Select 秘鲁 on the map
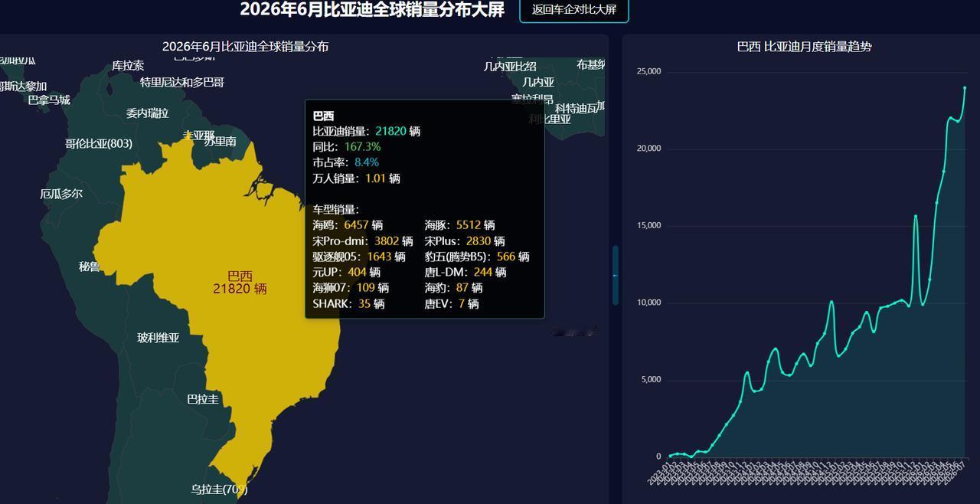The image size is (980, 504). point(90,267)
